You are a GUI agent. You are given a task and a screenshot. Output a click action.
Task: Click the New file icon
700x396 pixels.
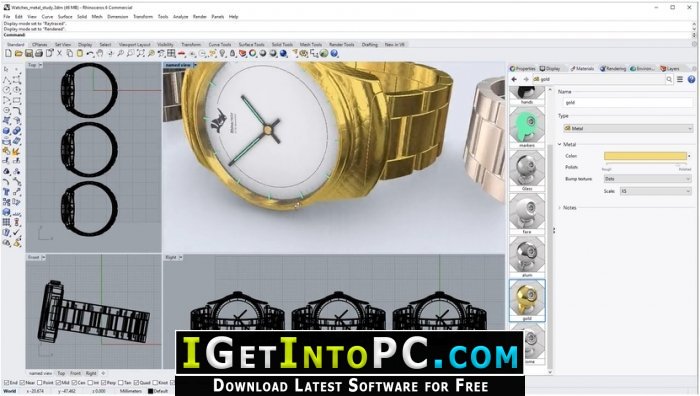(x=8, y=54)
